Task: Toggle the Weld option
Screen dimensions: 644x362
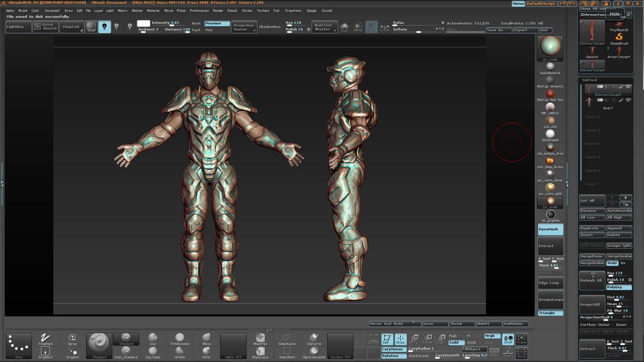Action: [x=612, y=263]
